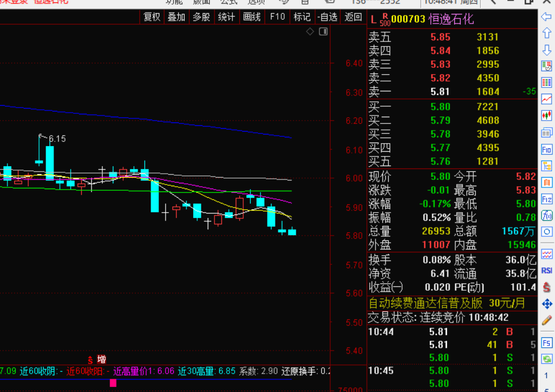The height and width of the screenshot is (392, 555).
Task: Open F10 in the chart toolbar
Action: 277,17
